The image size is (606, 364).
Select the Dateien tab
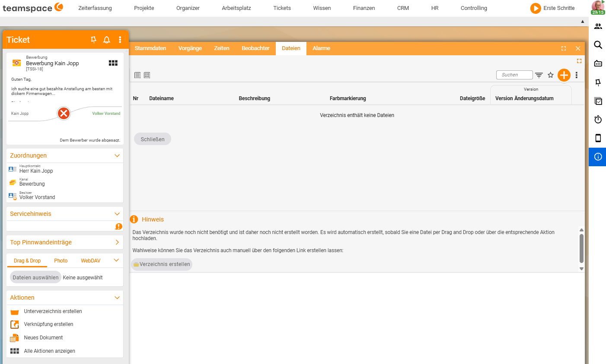click(x=291, y=48)
